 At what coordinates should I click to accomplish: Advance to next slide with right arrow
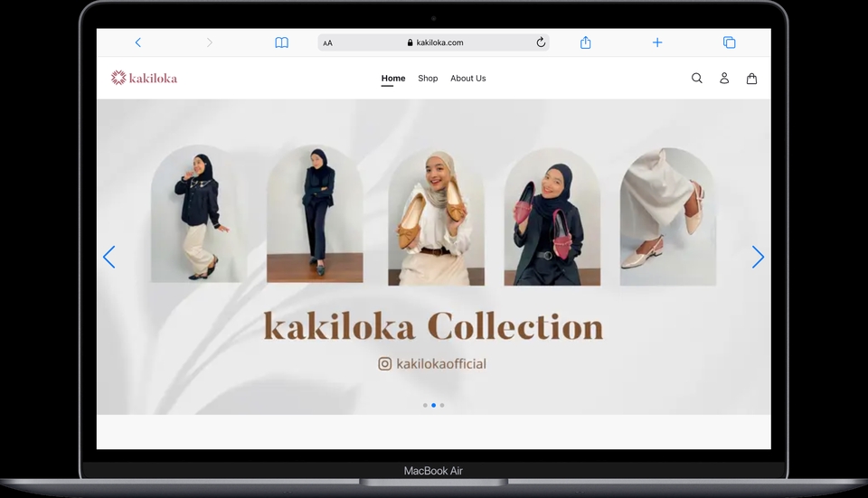(x=758, y=258)
